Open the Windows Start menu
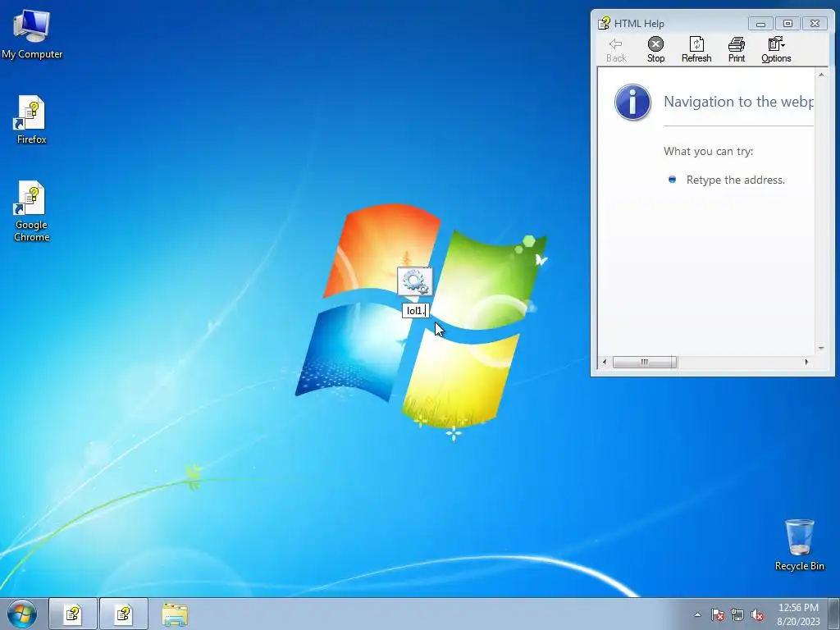Image resolution: width=840 pixels, height=630 pixels. 22,614
